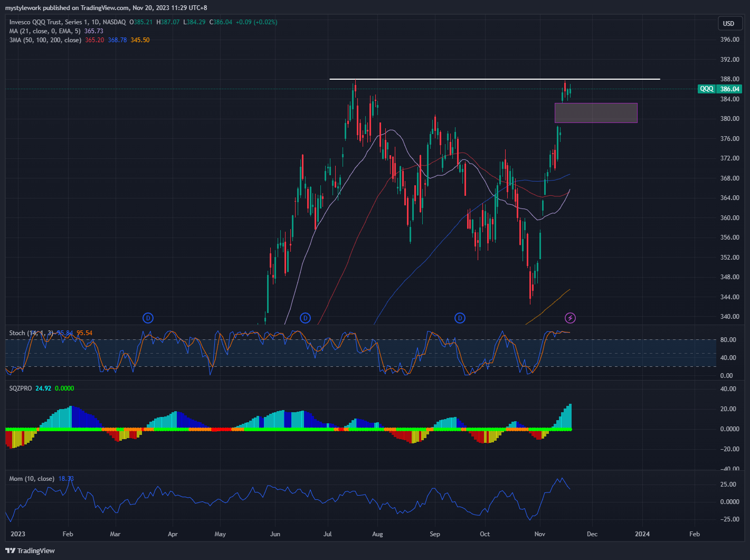Click the white horizontal resistance line

coord(495,79)
